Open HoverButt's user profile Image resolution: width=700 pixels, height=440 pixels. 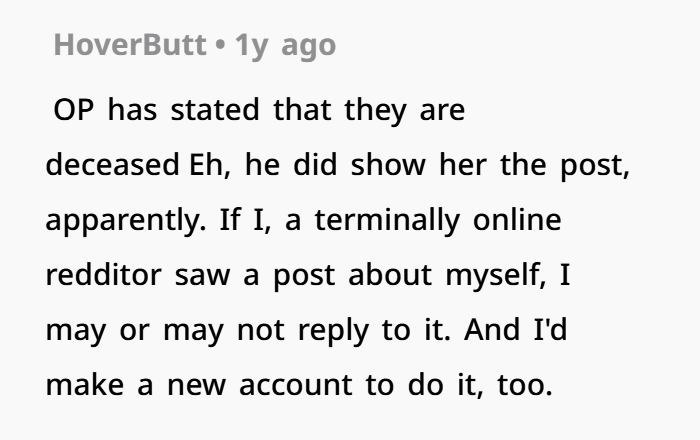pos(128,45)
